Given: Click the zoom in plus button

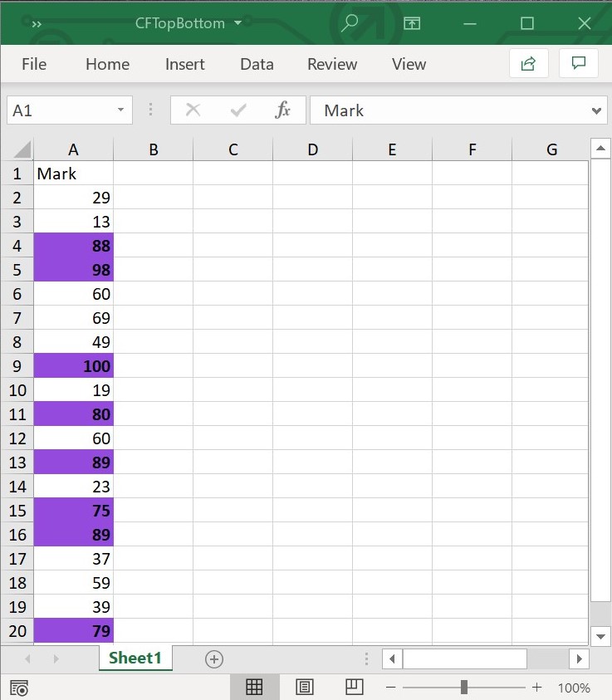Looking at the screenshot, I should (x=537, y=688).
